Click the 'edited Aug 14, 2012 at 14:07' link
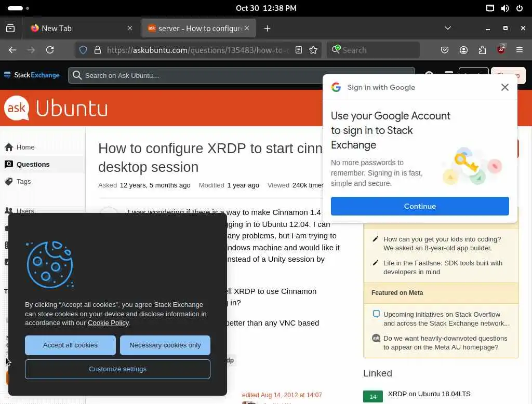Viewport: 532px width, 404px height. 282,395
